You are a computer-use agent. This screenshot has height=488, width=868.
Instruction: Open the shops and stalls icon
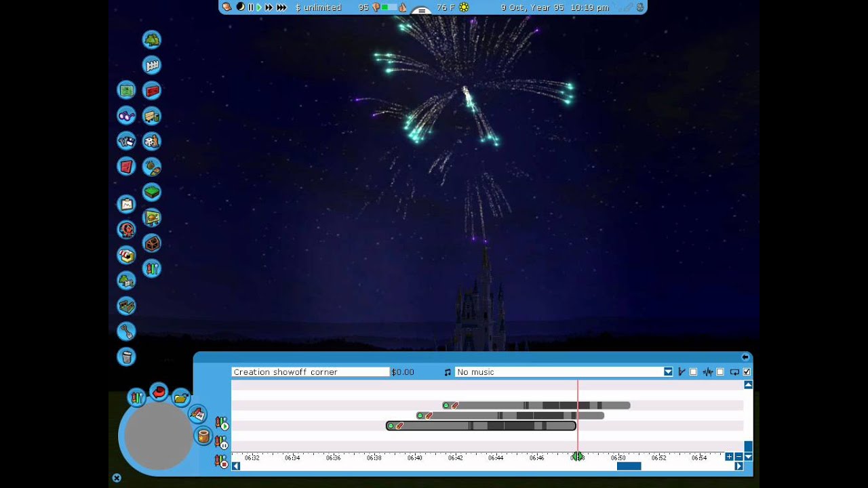pos(126,255)
